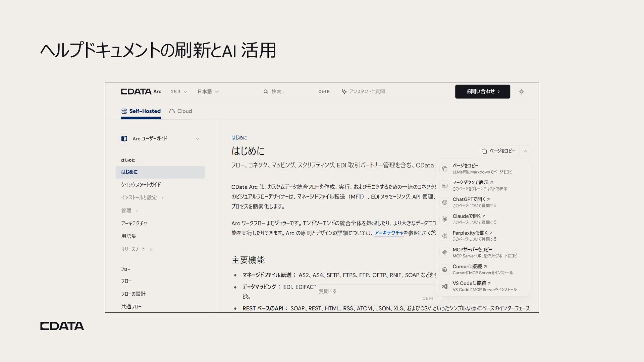
Task: Choose マークダウンで表示 menu entry
Action: (x=483, y=185)
